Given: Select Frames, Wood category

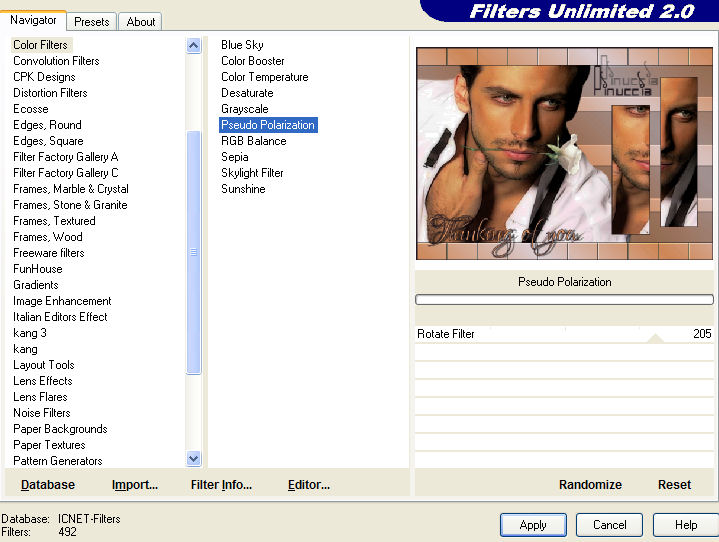Looking at the screenshot, I should (x=48, y=237).
